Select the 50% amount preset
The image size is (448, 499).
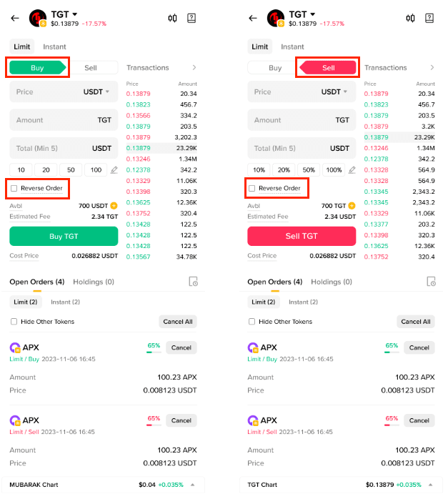pos(309,170)
